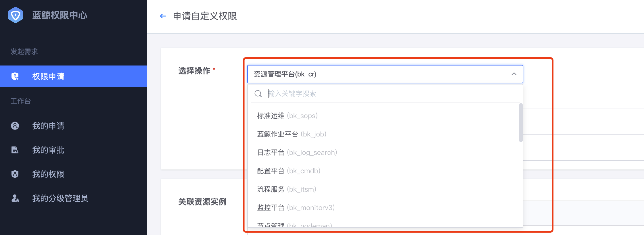
Task: Click the blue back arrow near 申请自定义权限
Action: (x=163, y=16)
